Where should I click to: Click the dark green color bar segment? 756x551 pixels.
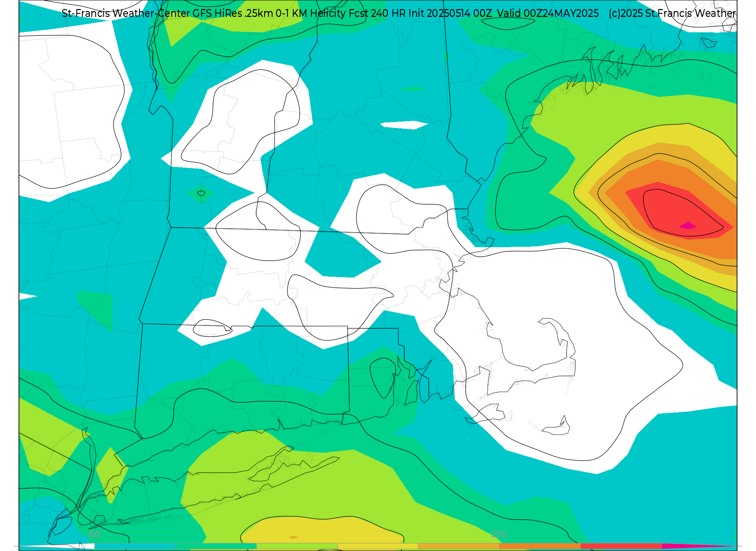click(x=216, y=546)
